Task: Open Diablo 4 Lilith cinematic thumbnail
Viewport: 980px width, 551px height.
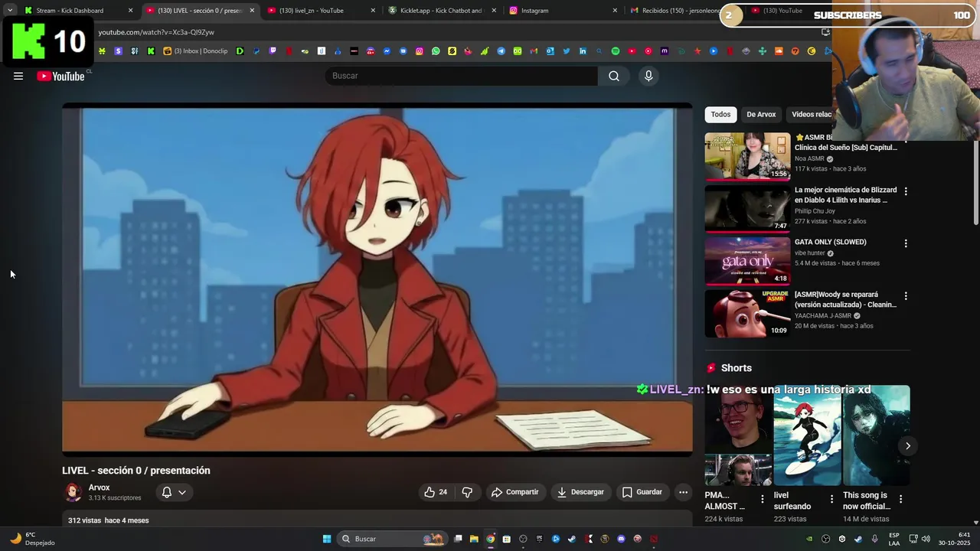Action: 747,208
